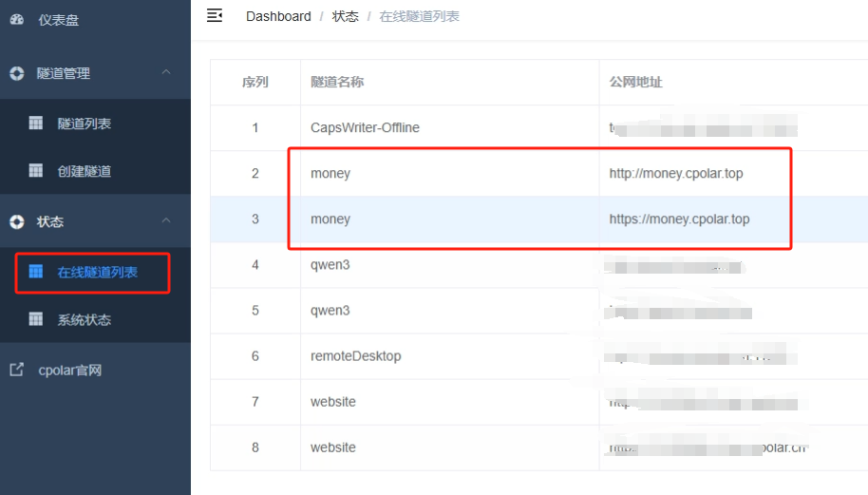Click 状态 in the breadcrumb
This screenshot has width=868, height=495.
pyautogui.click(x=346, y=16)
